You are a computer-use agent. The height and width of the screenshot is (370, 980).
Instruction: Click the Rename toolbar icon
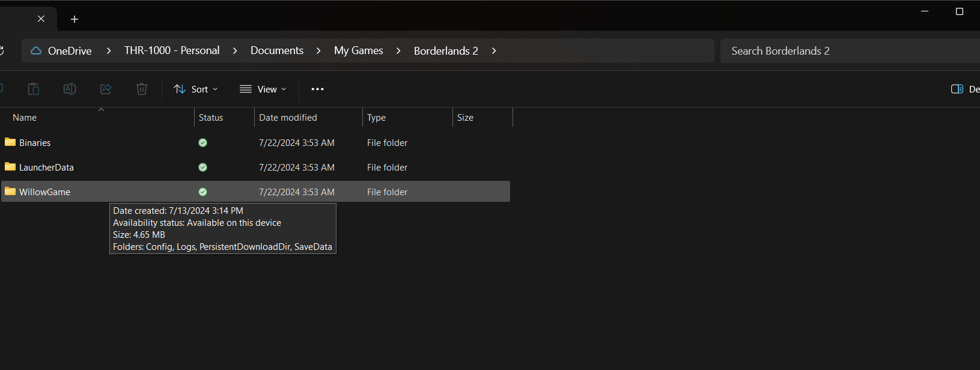point(70,89)
